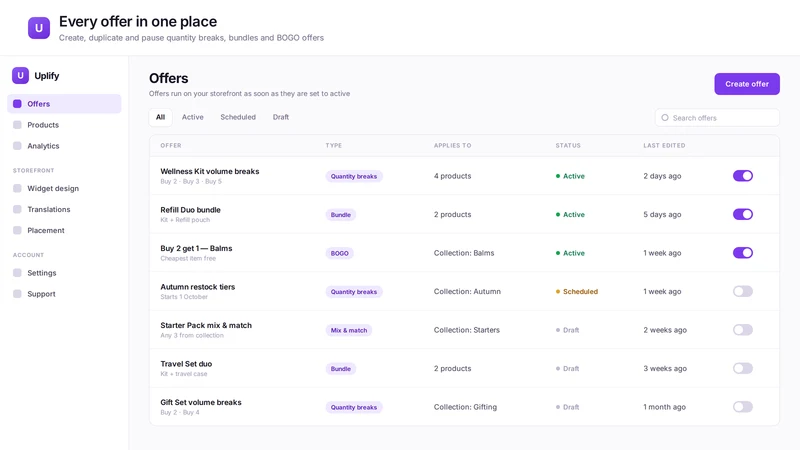Click the Placement sidebar icon
Image resolution: width=800 pixels, height=450 pixels.
coord(17,230)
